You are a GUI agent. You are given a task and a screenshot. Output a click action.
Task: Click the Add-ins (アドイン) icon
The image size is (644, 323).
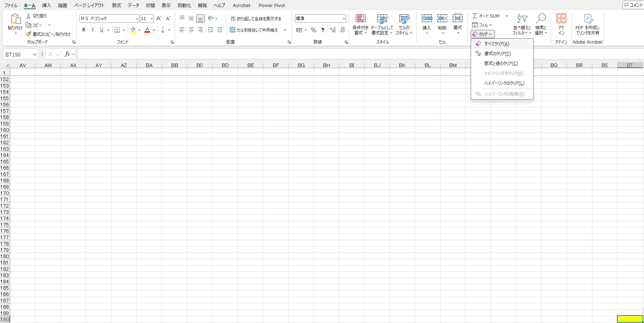pos(561,18)
